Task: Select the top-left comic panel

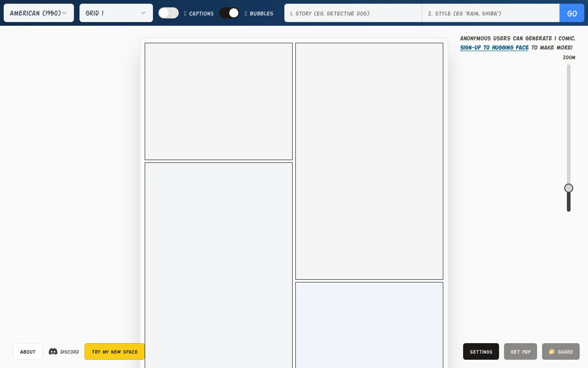Action: (x=219, y=101)
